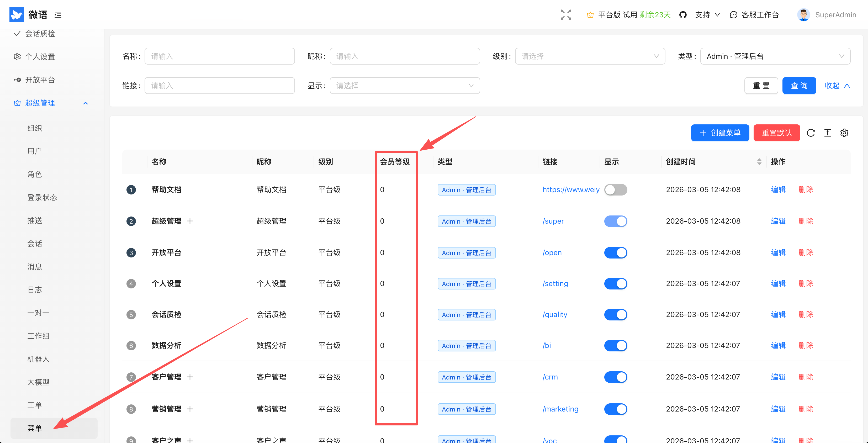The height and width of the screenshot is (443, 868).
Task: Open the 支持 dropdown in the header
Action: [707, 15]
